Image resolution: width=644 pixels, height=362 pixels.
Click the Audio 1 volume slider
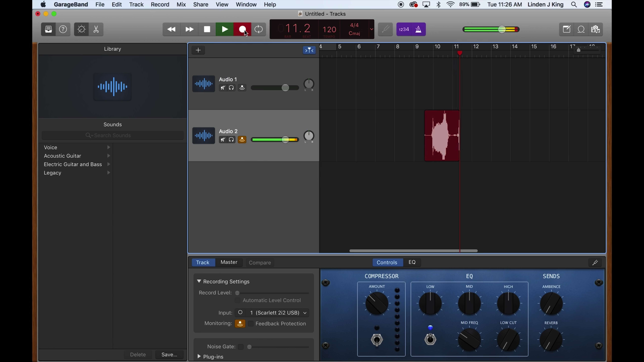pos(275,88)
